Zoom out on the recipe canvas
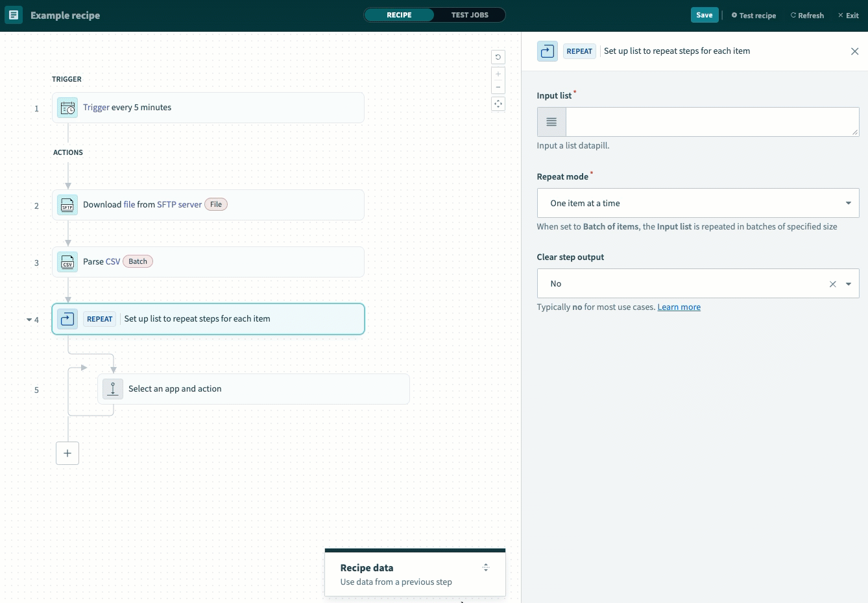The height and width of the screenshot is (603, 868). tap(498, 88)
